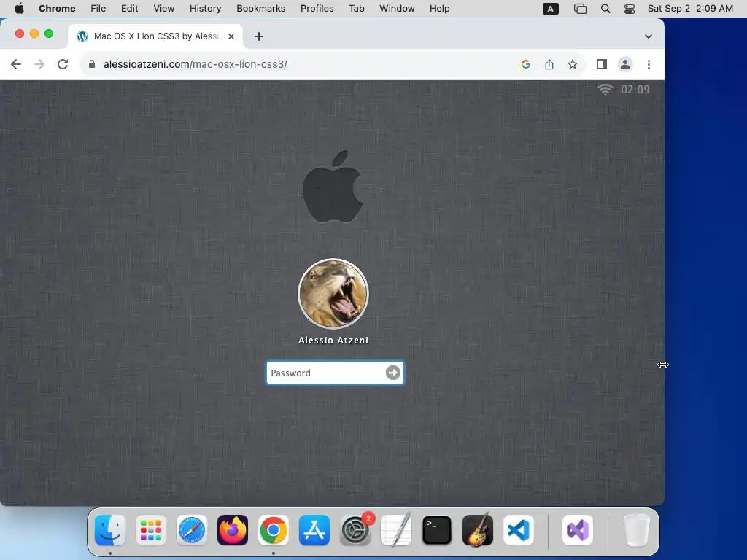Open Visual Studio from the Dock
Screen dimensions: 747x560
pos(578,530)
